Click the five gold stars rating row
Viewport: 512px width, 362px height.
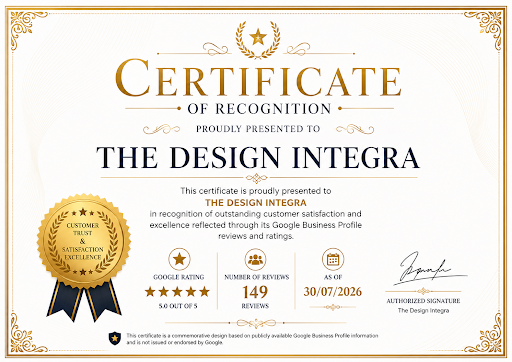click(177, 292)
